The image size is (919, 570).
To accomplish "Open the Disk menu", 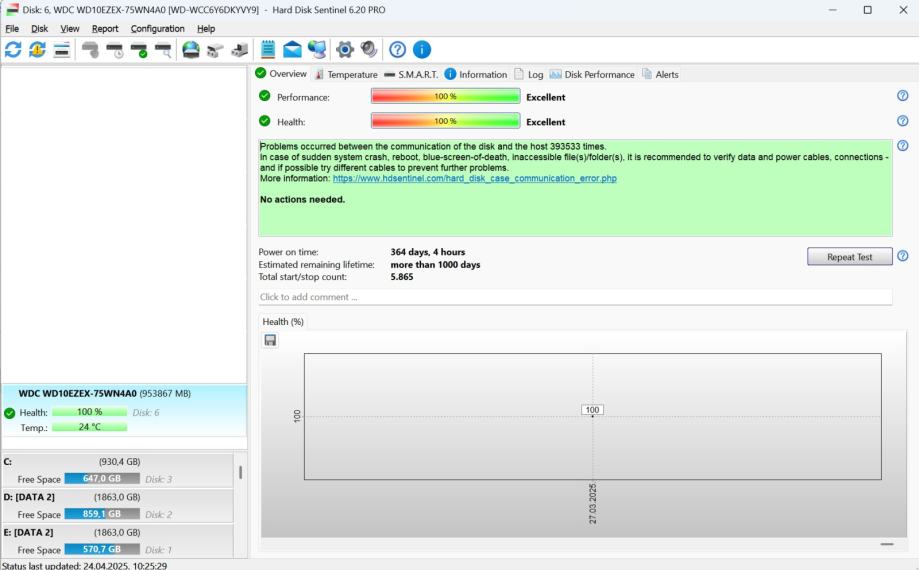I will click(39, 29).
